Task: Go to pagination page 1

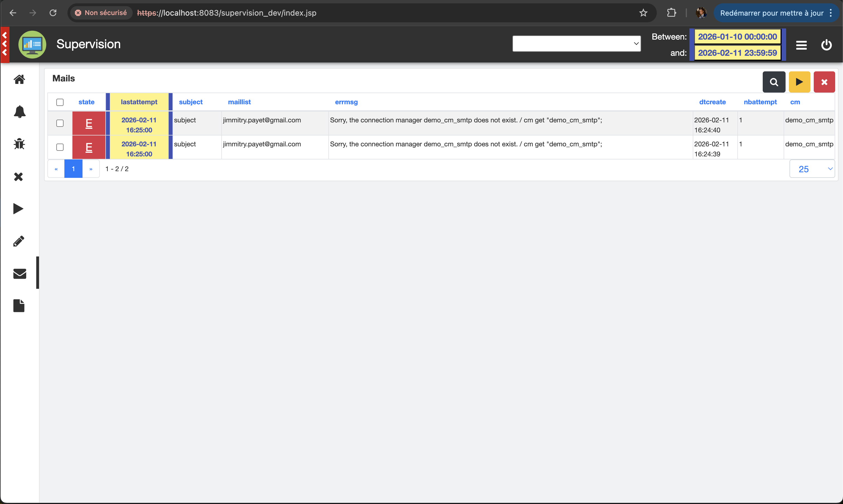Action: coord(73,169)
